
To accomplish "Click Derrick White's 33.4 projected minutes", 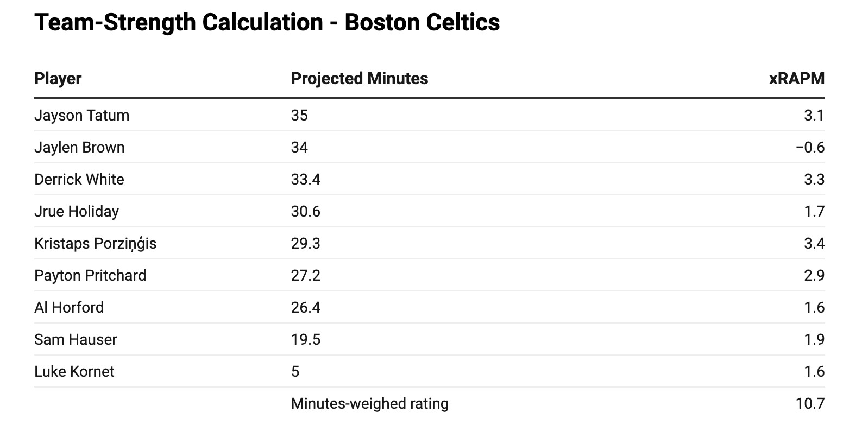I will [x=305, y=180].
